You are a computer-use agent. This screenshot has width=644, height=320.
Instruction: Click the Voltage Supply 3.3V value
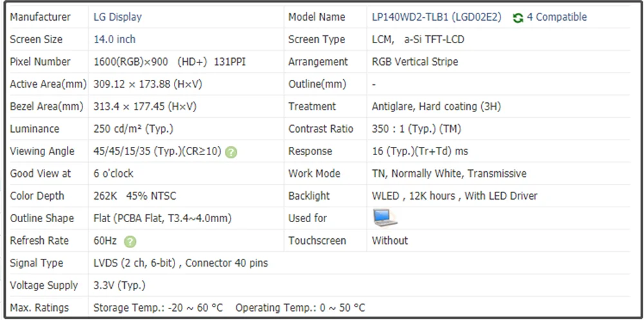tap(120, 285)
